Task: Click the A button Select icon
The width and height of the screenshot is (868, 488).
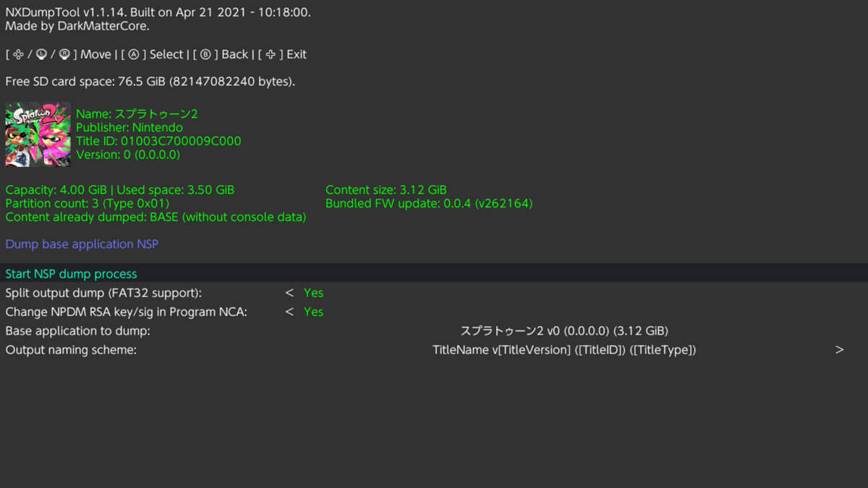Action: coord(132,54)
